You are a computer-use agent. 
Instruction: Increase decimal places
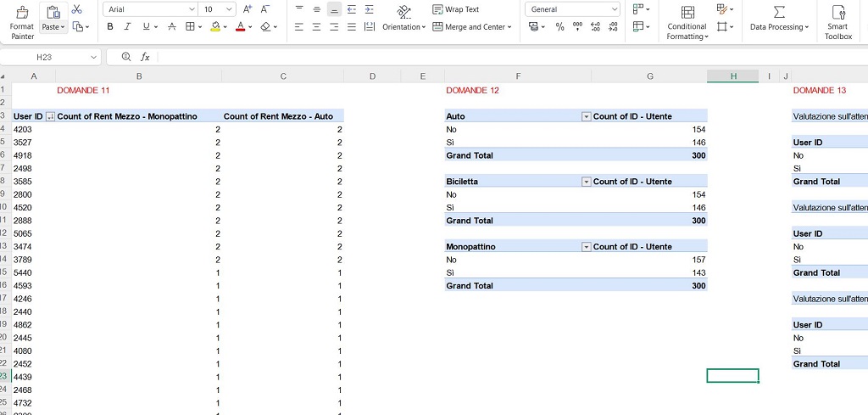pyautogui.click(x=595, y=26)
